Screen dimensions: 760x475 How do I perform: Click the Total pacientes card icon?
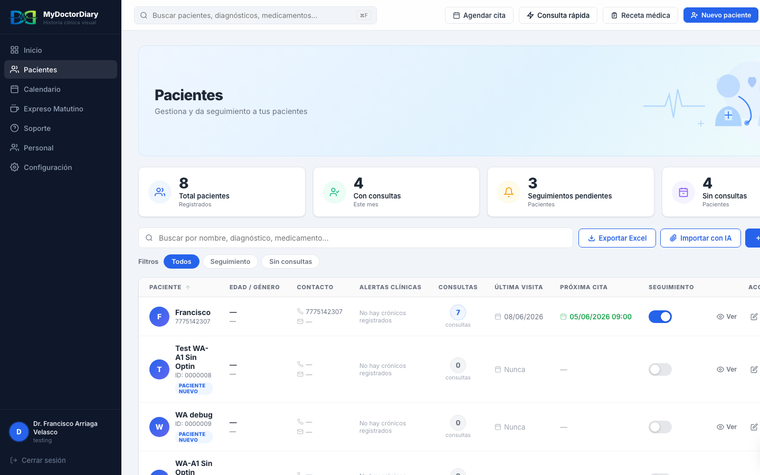pyautogui.click(x=160, y=192)
